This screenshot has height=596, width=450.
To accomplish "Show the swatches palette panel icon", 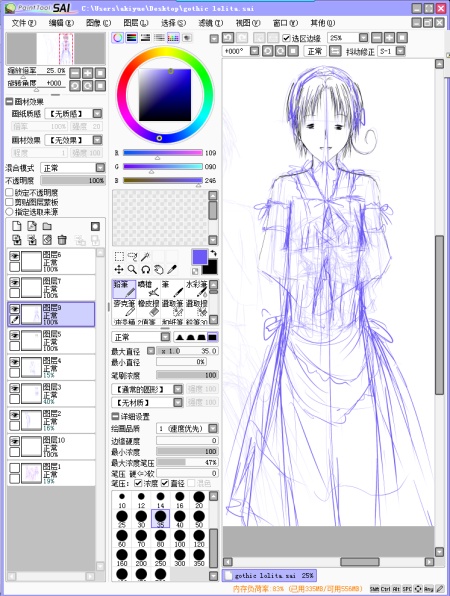I will click(173, 38).
